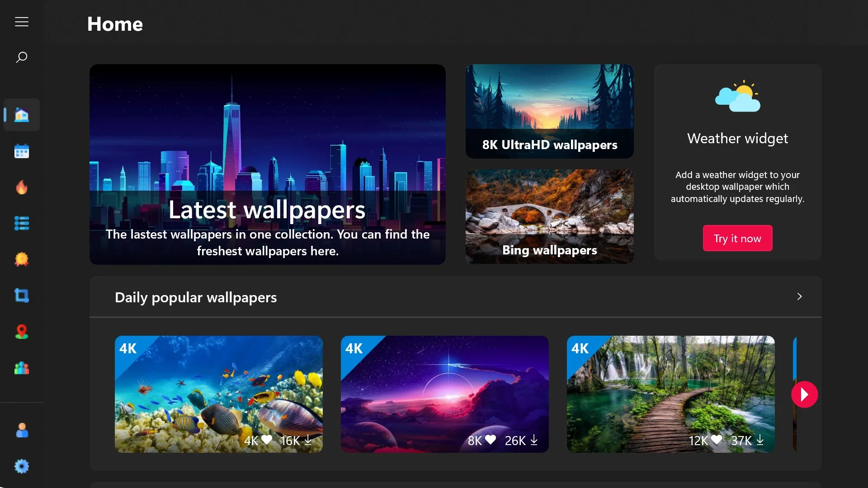The image size is (868, 488).
Task: Open the 8K UltraHD wallpapers tile
Action: click(x=550, y=111)
